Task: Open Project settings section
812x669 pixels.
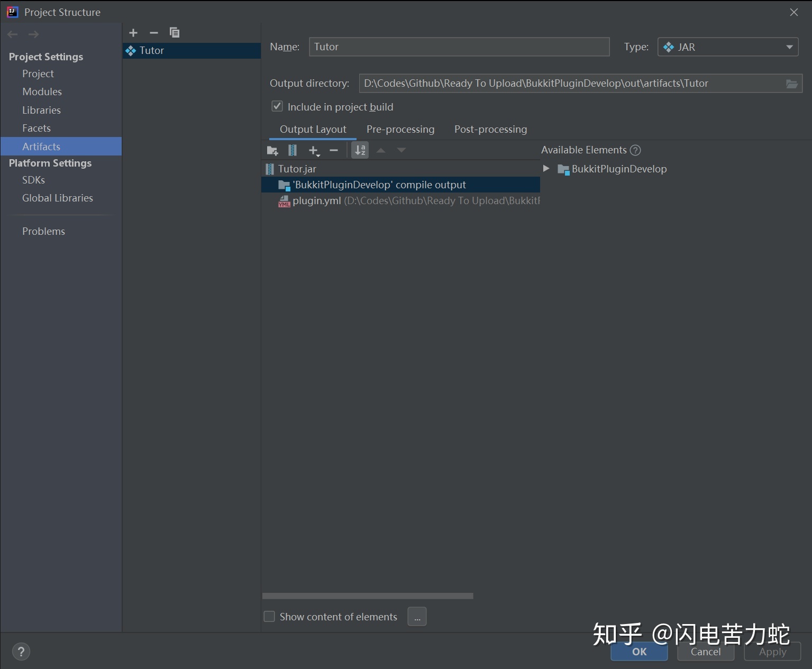Action: [x=38, y=74]
